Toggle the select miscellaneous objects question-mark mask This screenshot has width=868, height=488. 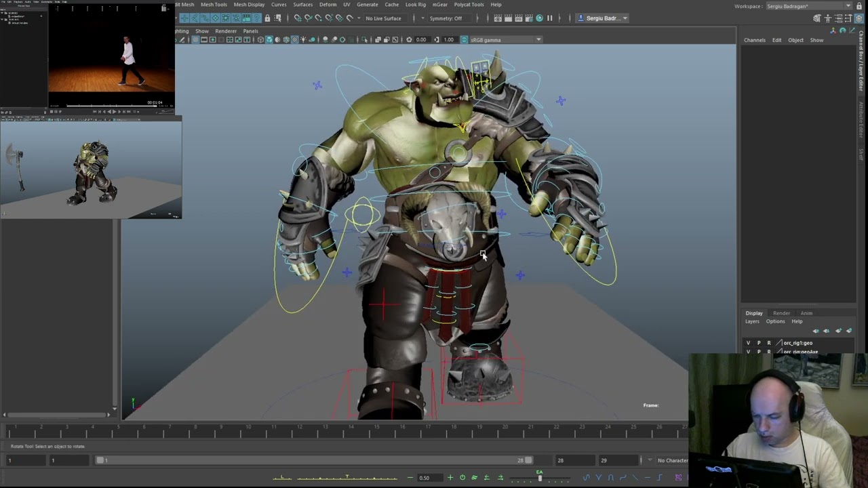coord(257,18)
